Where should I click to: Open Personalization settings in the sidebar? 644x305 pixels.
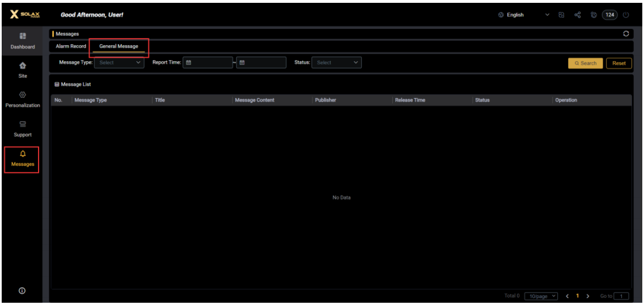click(23, 99)
